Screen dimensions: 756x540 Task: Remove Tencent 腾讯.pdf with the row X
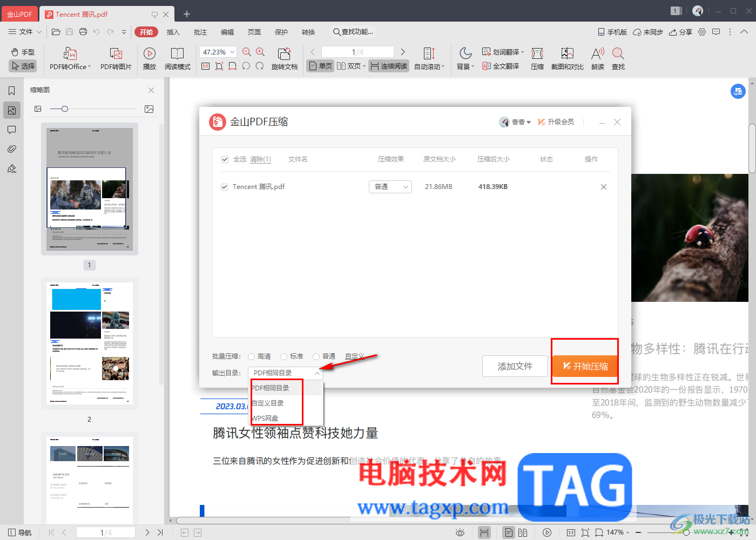[x=604, y=187]
